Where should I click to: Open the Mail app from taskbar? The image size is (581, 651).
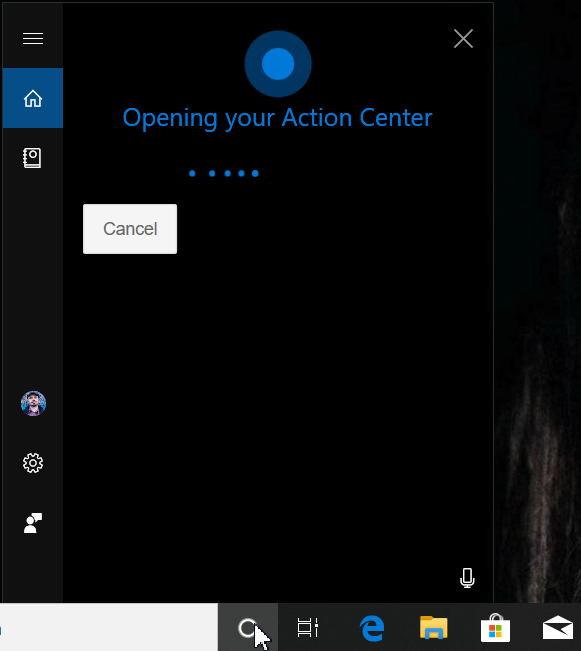pos(558,627)
